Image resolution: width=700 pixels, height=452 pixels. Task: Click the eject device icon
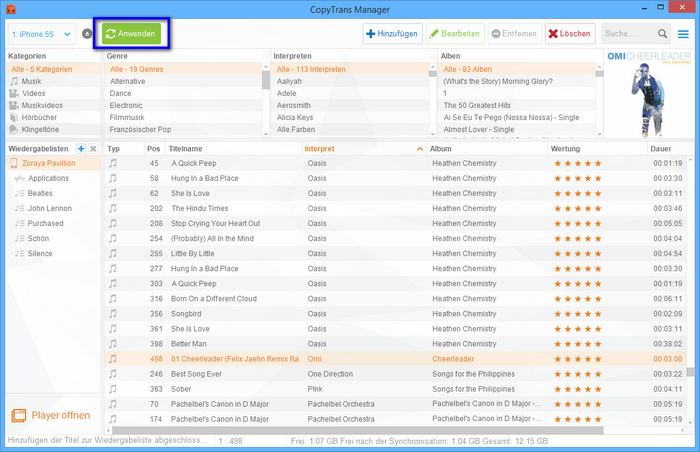click(88, 34)
